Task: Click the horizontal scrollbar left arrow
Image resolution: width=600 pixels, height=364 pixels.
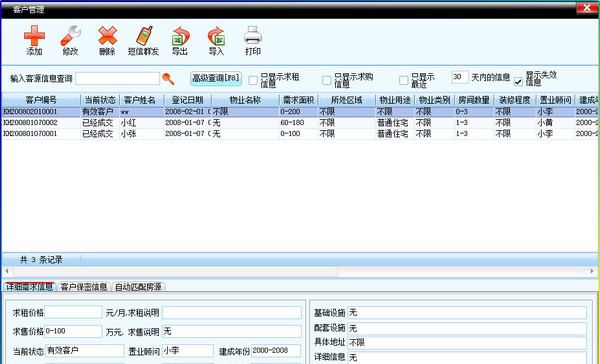Action: (x=7, y=271)
